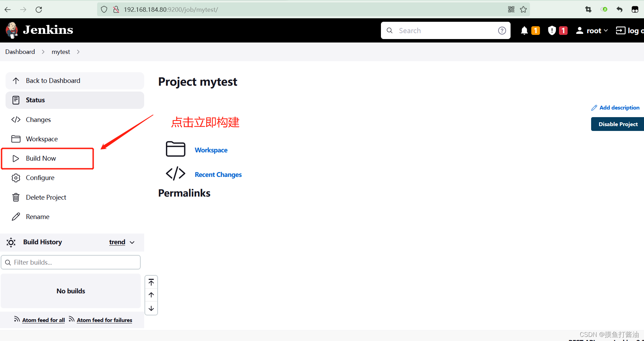
Task: Jump to top with the arrow-to-bar icon
Action: 151,283
